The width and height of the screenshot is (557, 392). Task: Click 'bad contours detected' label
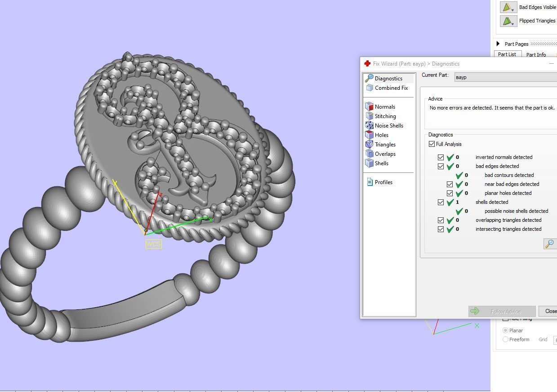[509, 175]
